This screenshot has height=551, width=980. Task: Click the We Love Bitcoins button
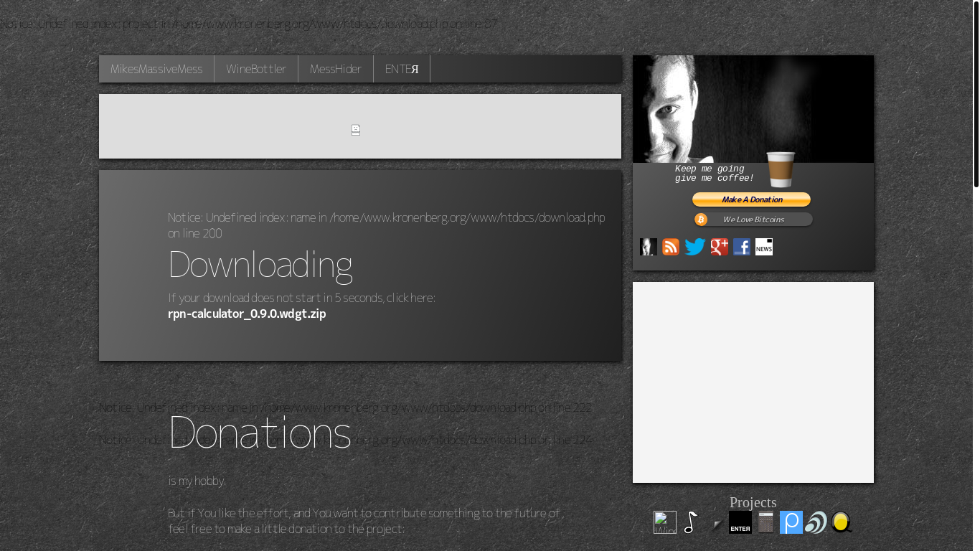click(753, 220)
